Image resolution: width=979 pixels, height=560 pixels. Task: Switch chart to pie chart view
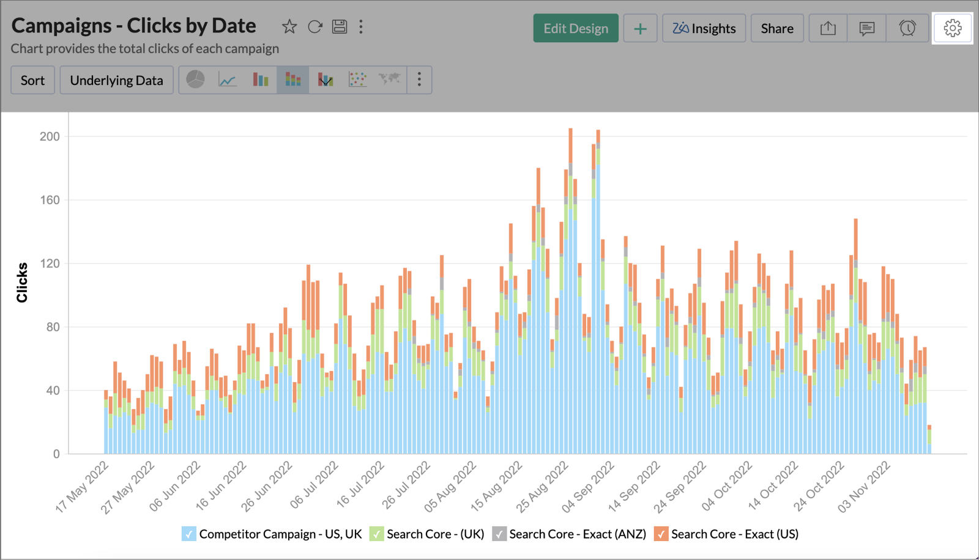coord(195,79)
